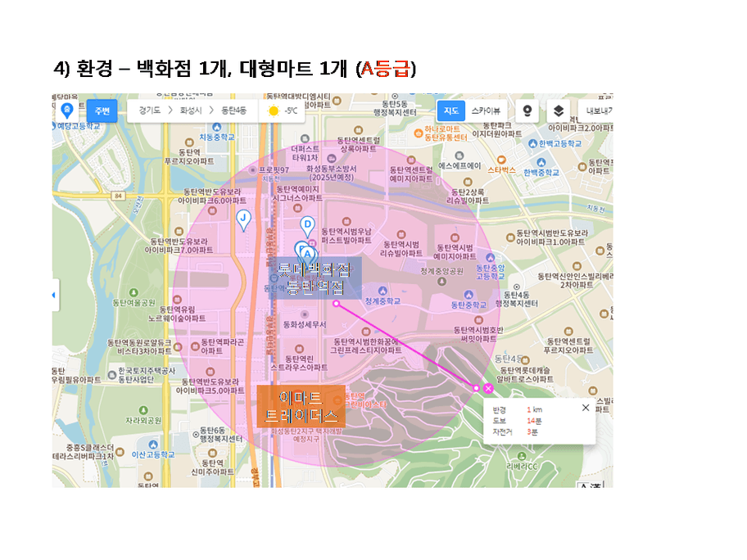
Task: Click the 화성동부소방서 (2025년예정) label
Action: point(331,173)
